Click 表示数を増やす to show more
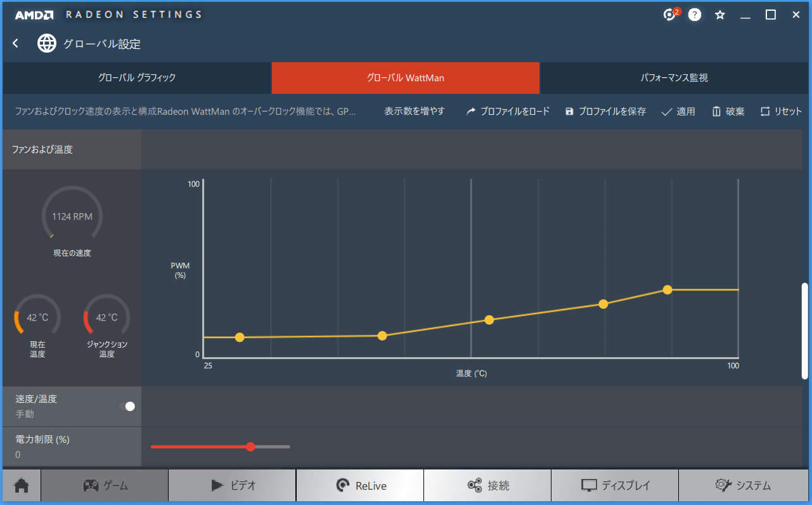This screenshot has height=505, width=812. point(415,111)
